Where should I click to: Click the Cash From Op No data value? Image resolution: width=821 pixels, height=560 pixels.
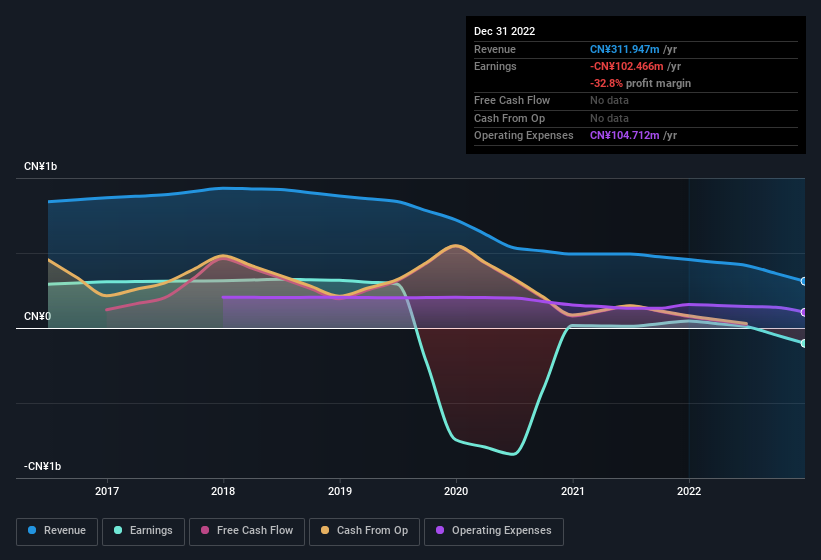click(609, 118)
